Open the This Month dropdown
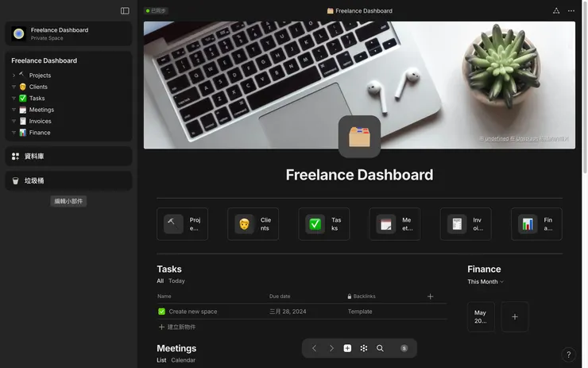 (485, 281)
